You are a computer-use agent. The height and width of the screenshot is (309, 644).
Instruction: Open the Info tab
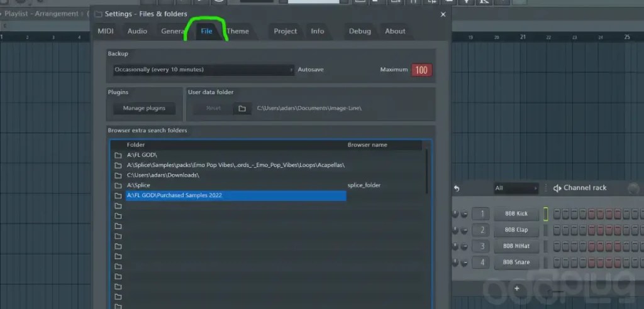(318, 31)
